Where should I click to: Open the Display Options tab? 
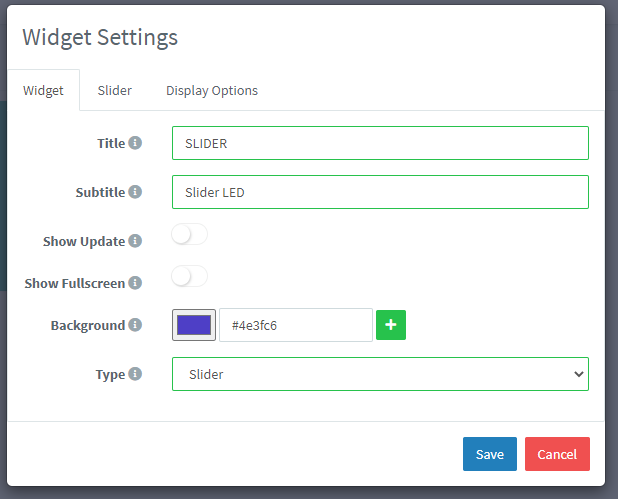click(x=212, y=90)
